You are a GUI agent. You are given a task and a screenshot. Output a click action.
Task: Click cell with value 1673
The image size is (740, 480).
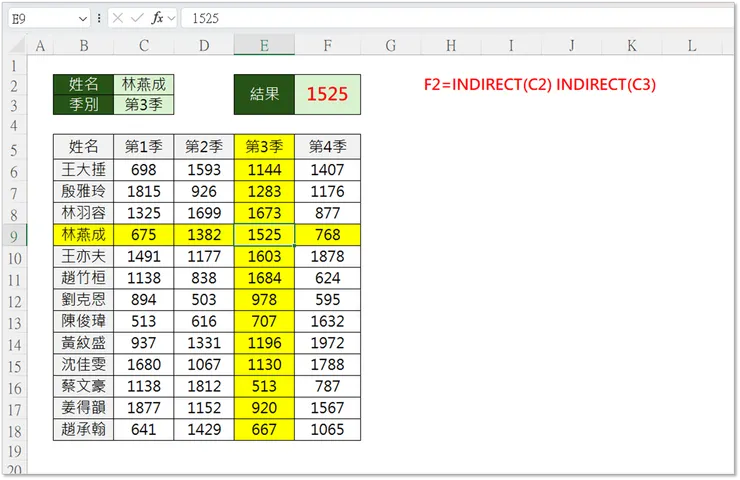264,213
